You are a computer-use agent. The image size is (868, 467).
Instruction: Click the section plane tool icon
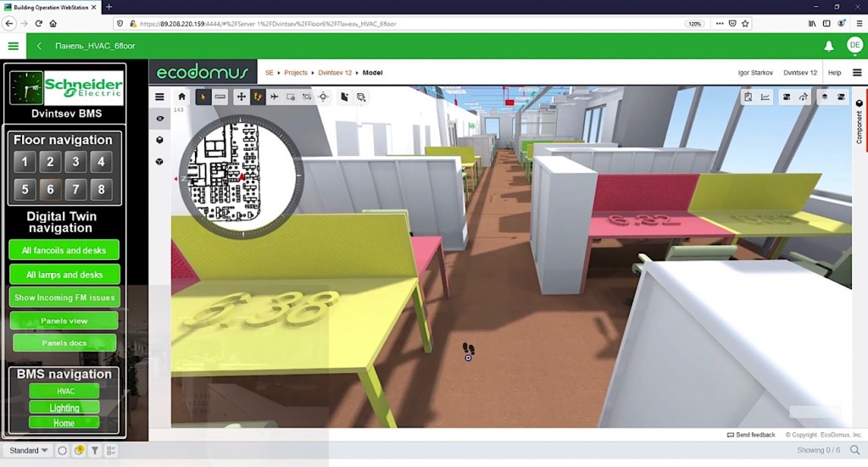click(344, 97)
